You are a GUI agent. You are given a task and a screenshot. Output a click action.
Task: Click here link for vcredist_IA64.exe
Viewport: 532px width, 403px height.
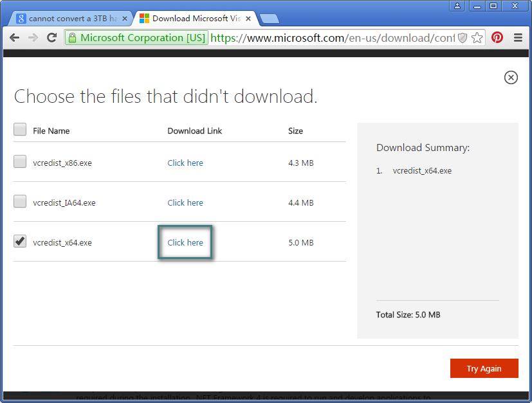pyautogui.click(x=185, y=202)
